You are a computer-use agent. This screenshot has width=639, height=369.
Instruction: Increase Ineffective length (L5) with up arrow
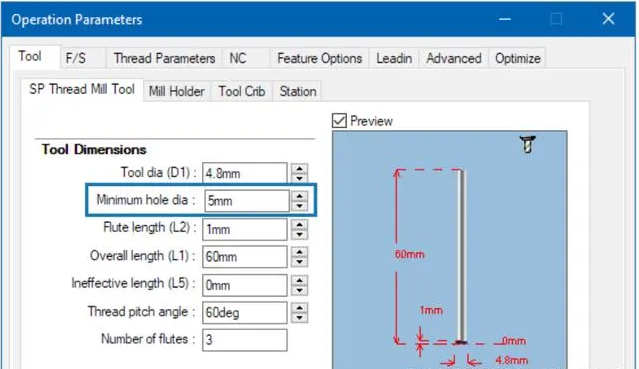(x=300, y=280)
